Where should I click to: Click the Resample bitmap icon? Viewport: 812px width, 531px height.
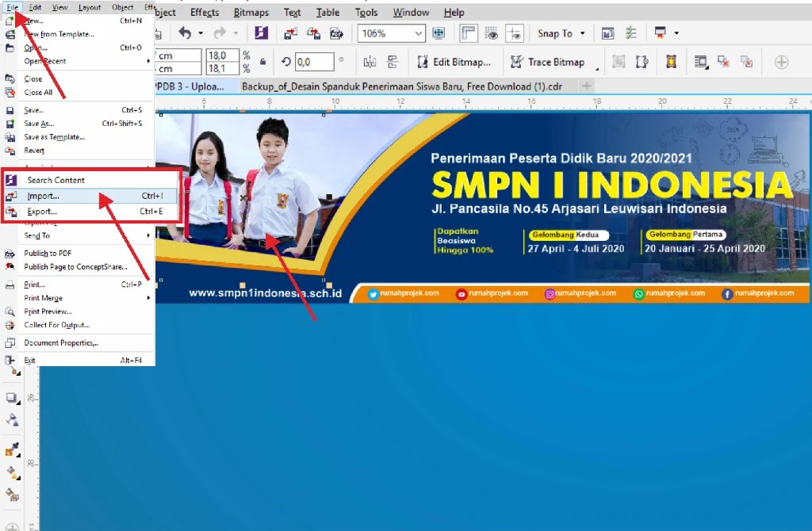point(642,62)
